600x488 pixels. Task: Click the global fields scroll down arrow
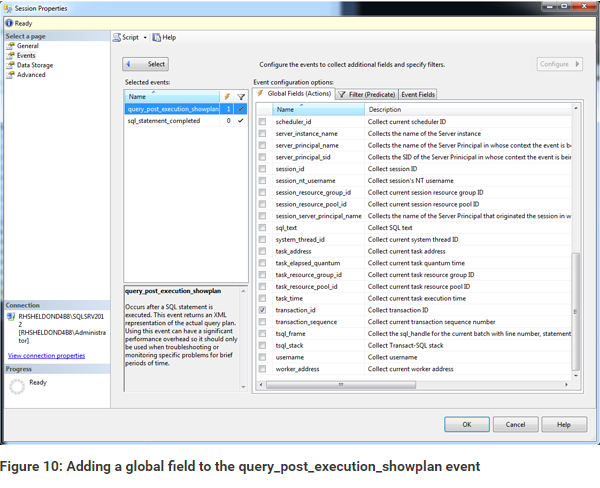(x=575, y=376)
